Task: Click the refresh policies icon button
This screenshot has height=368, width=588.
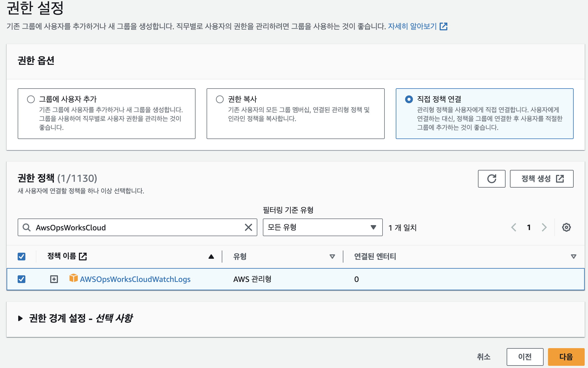Action: tap(491, 179)
